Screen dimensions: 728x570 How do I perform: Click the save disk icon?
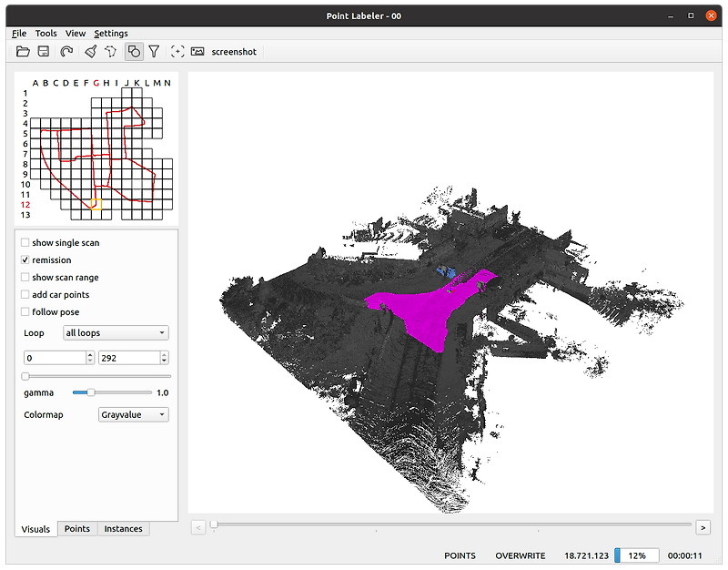43,52
